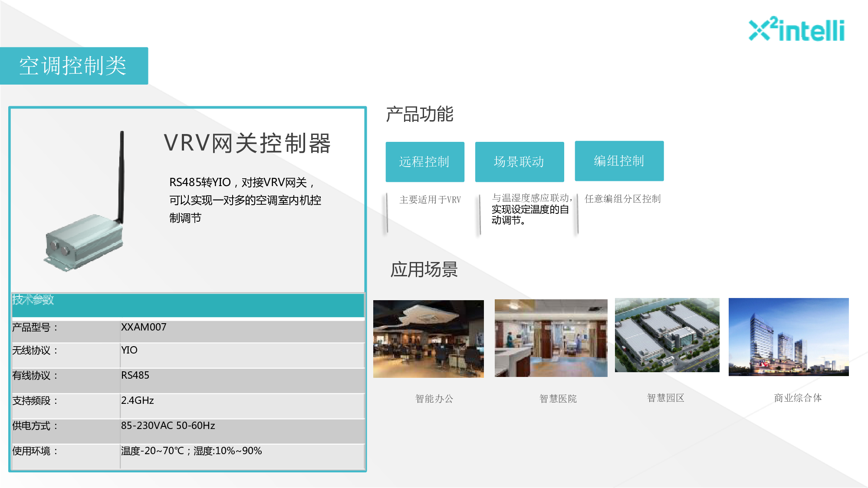Open the 智慧医院 hospital scene photo
Image resolution: width=868 pixels, height=488 pixels.
click(551, 338)
